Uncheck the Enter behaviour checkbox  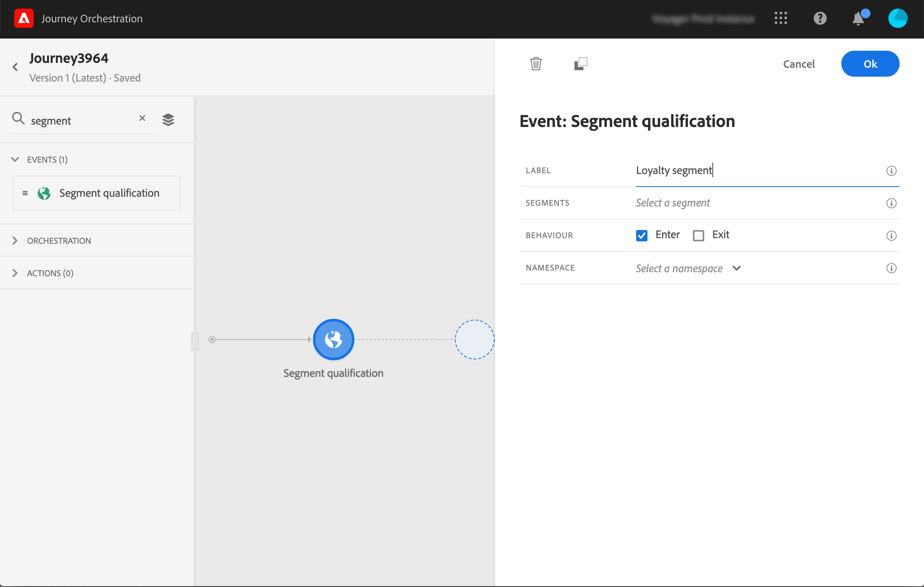[x=642, y=235]
